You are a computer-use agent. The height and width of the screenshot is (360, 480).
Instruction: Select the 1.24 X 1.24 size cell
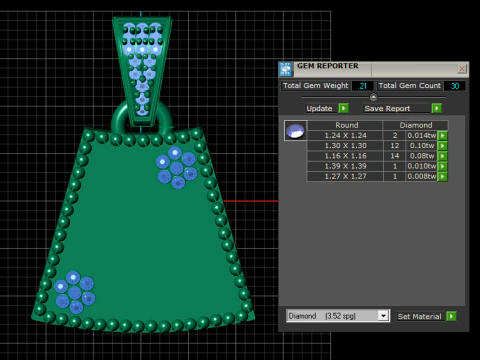[345, 136]
